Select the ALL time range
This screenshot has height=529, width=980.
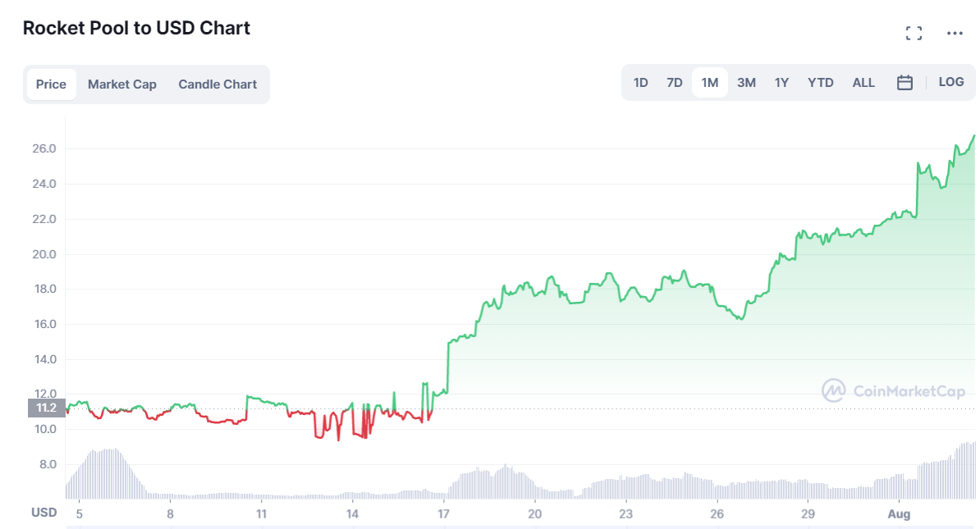pyautogui.click(x=863, y=83)
